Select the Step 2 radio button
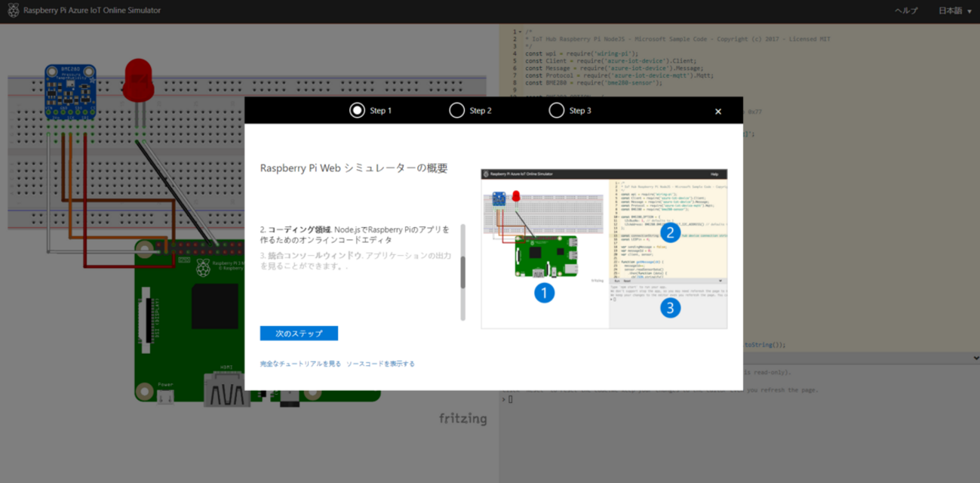The width and height of the screenshot is (980, 483). pyautogui.click(x=456, y=110)
